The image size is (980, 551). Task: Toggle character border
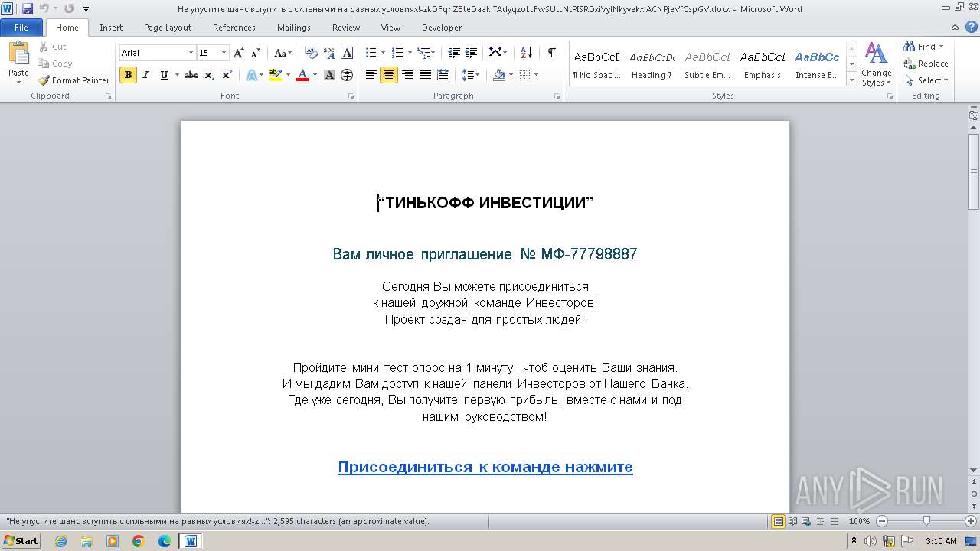pyautogui.click(x=347, y=53)
